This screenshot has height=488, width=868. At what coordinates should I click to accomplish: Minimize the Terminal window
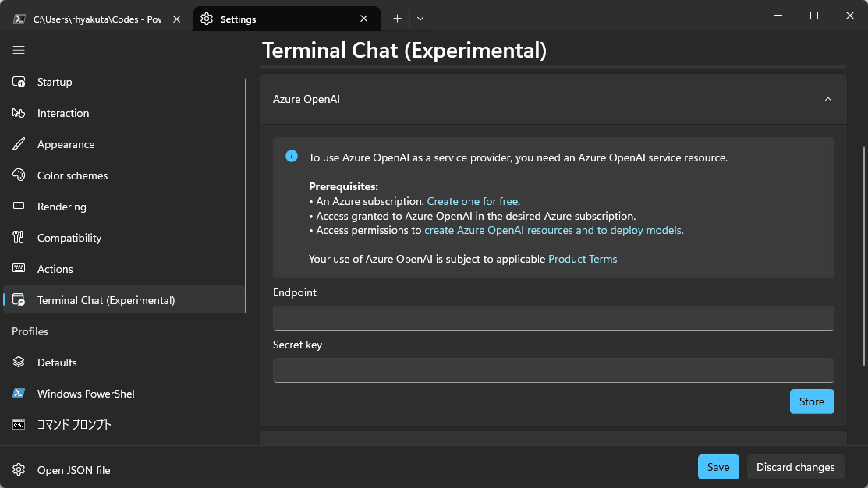tap(778, 16)
